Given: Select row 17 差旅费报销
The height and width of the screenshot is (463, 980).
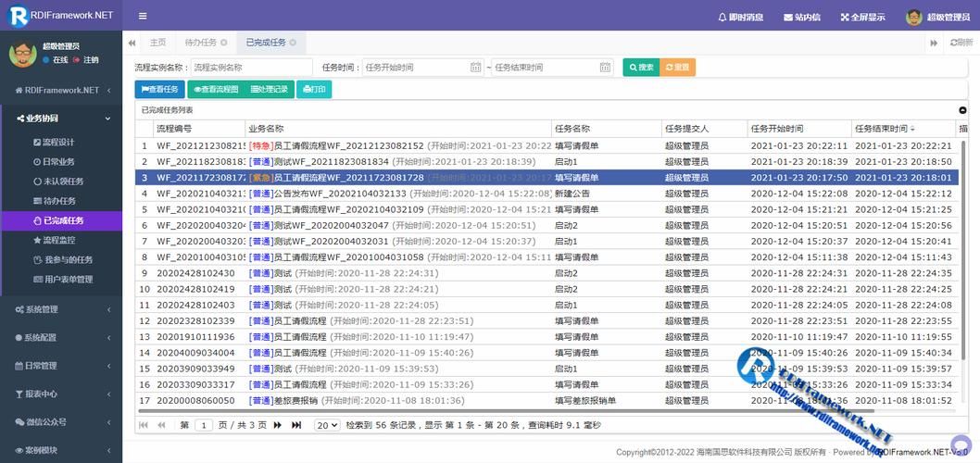Looking at the screenshot, I should pyautogui.click(x=547, y=401).
